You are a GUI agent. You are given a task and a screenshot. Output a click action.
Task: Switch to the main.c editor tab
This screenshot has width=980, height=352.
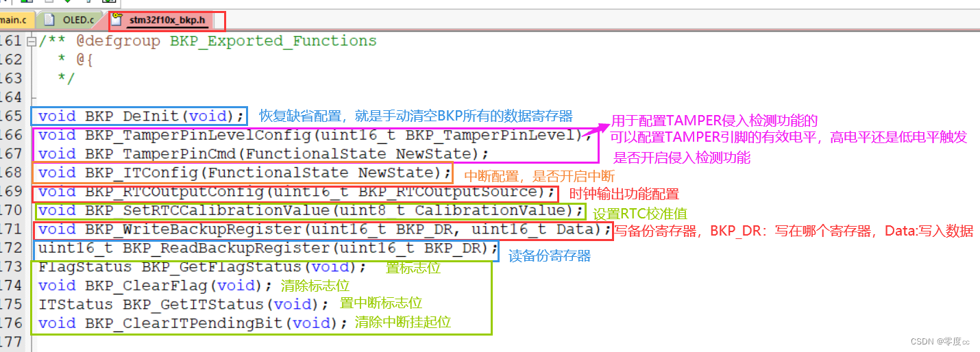[16, 20]
